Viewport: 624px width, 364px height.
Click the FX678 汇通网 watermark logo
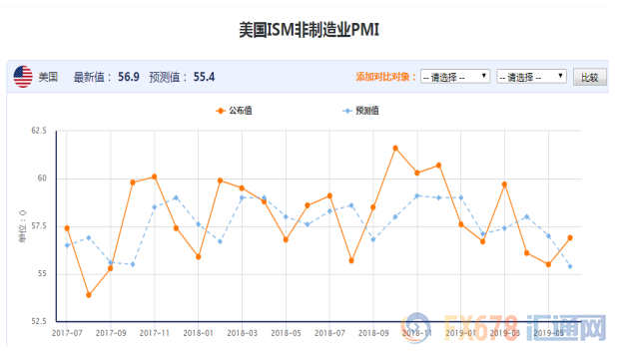coord(504,328)
